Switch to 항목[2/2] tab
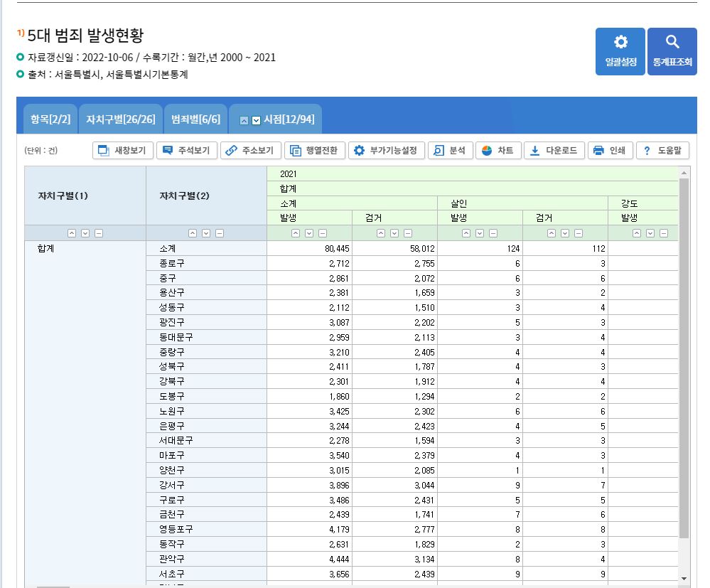This screenshot has height=588, width=710. [50, 119]
